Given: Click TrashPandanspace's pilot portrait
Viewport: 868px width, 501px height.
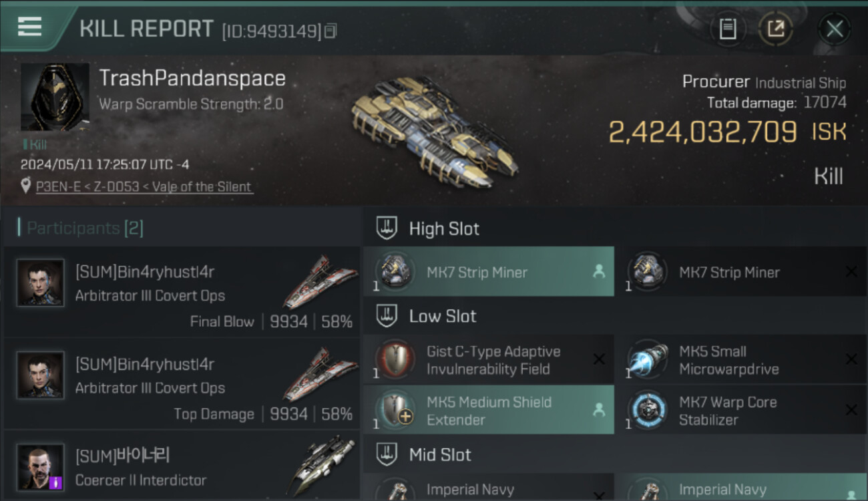Looking at the screenshot, I should [55, 98].
